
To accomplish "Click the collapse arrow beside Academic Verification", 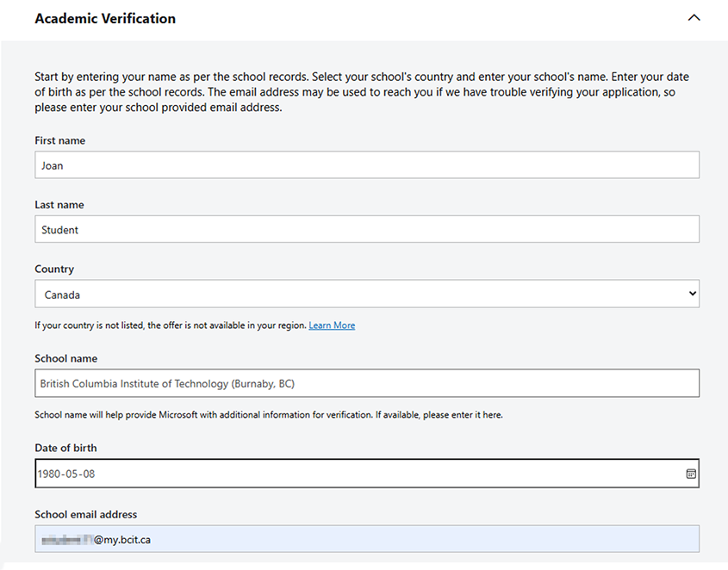I will [x=694, y=17].
